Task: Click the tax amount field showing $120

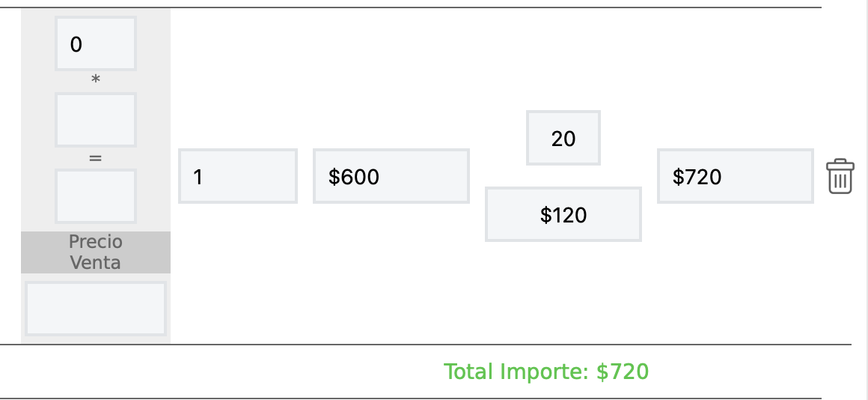Action: [563, 215]
